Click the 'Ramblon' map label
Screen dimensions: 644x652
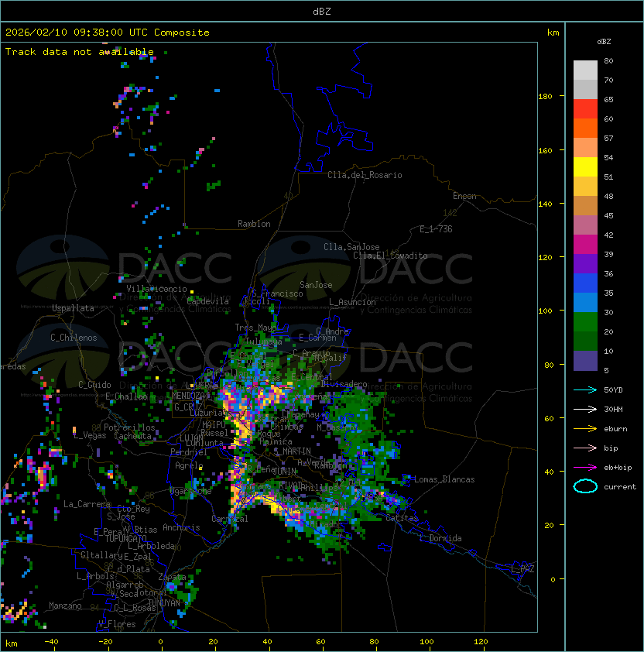pos(254,224)
